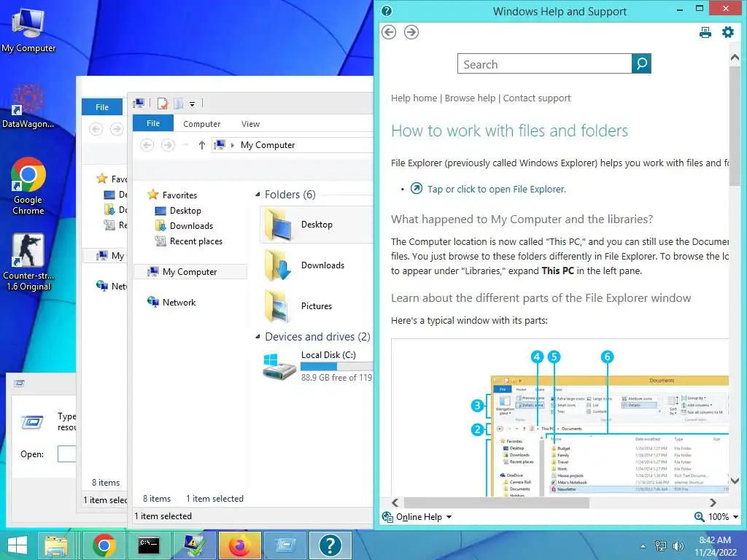Open the My Computer desktop icon
747x560 pixels.
click(x=28, y=29)
